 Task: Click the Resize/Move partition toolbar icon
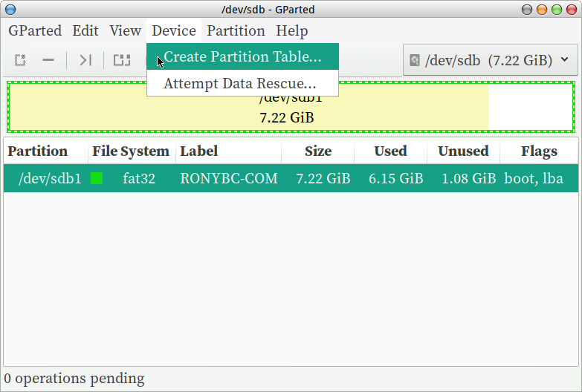coord(85,60)
